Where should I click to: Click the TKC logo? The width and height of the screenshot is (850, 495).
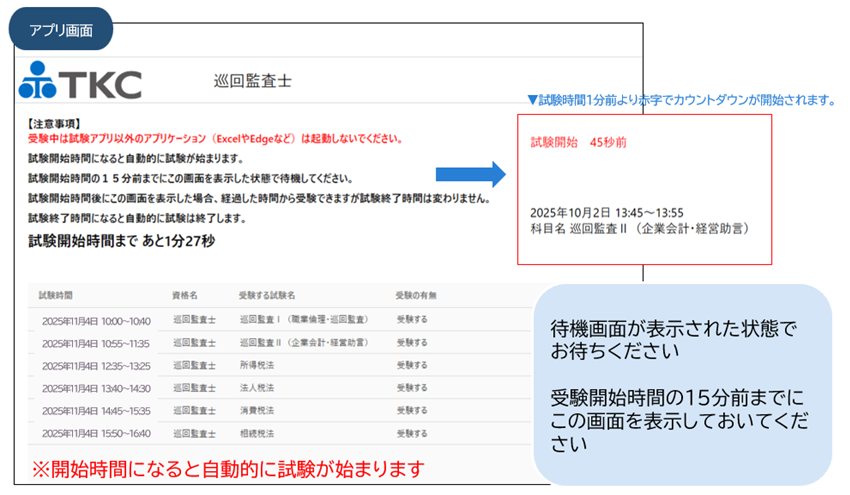pos(80,80)
